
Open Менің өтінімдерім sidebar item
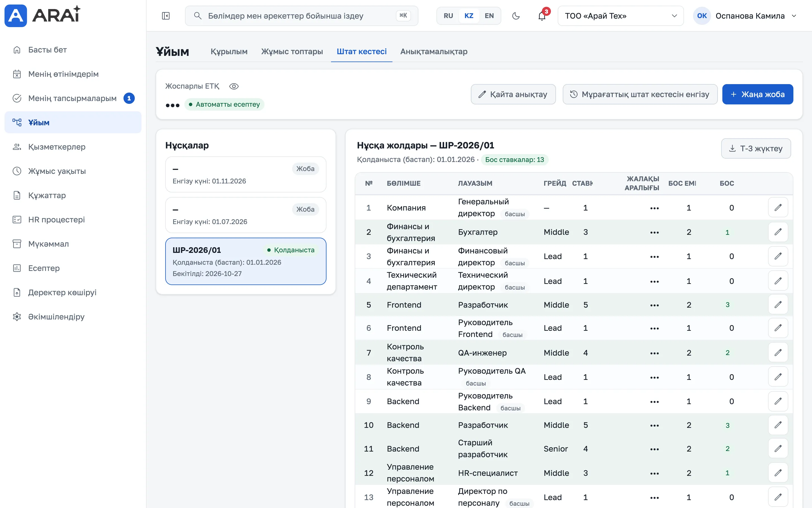[73, 74]
